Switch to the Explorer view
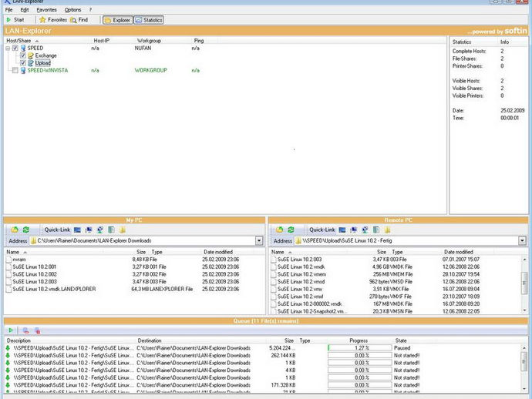 click(x=117, y=20)
